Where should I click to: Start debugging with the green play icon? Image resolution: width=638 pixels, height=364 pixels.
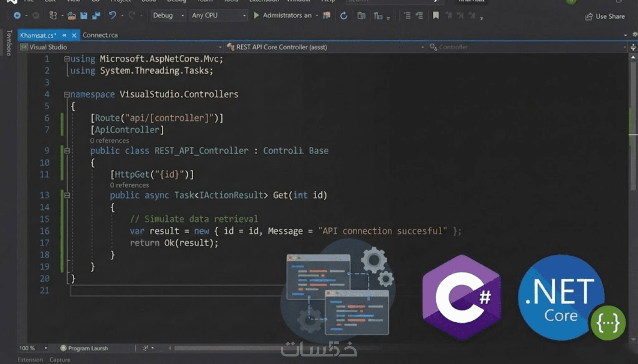[256, 15]
